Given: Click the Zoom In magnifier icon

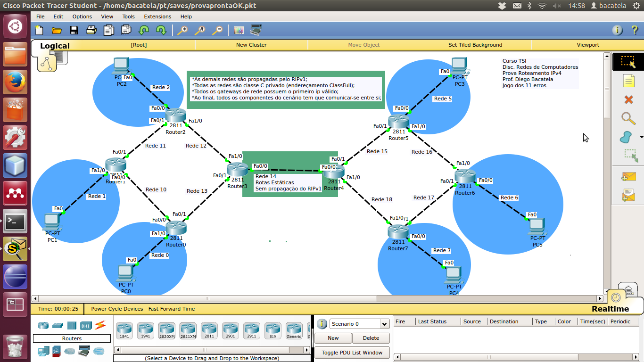Looking at the screenshot, I should tap(182, 30).
